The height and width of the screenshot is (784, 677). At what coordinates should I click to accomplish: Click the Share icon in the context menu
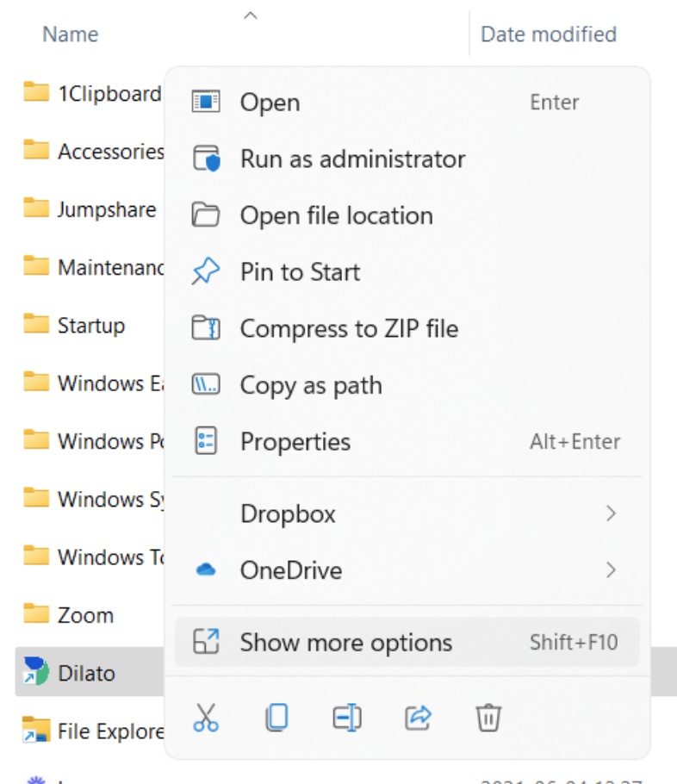click(x=418, y=717)
